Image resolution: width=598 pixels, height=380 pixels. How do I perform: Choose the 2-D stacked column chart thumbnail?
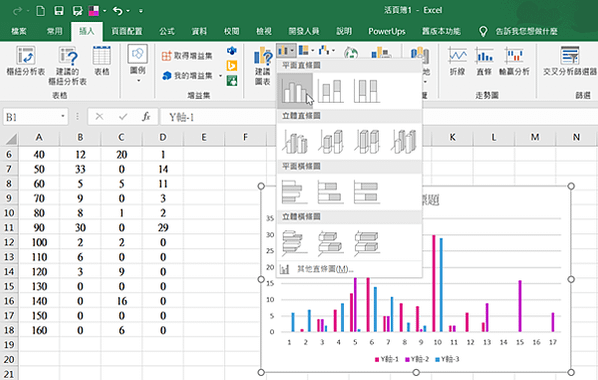point(331,91)
